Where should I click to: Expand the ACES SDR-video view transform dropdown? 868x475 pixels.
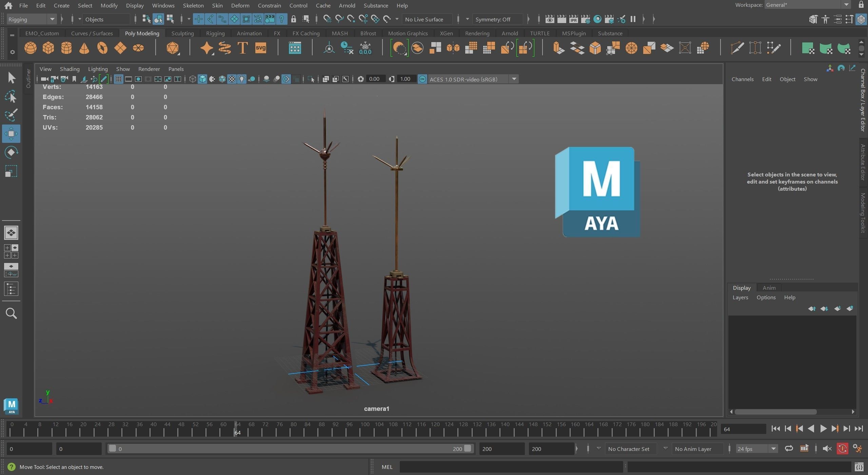click(514, 79)
